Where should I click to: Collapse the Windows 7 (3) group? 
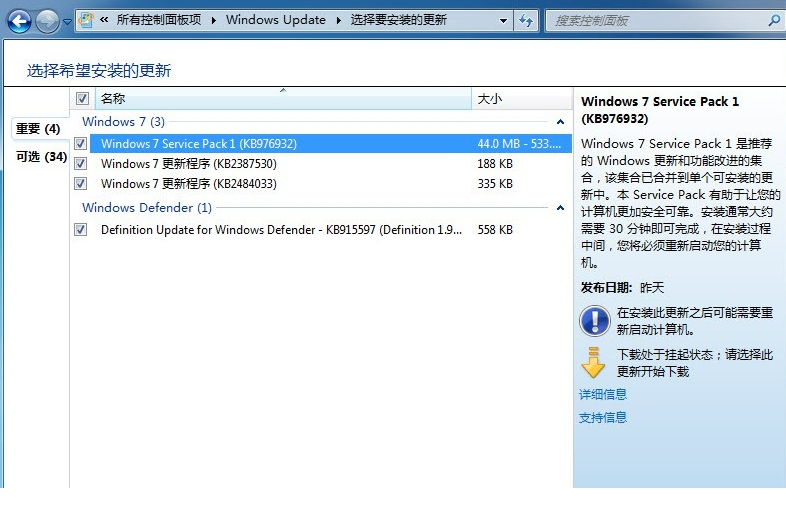click(560, 122)
